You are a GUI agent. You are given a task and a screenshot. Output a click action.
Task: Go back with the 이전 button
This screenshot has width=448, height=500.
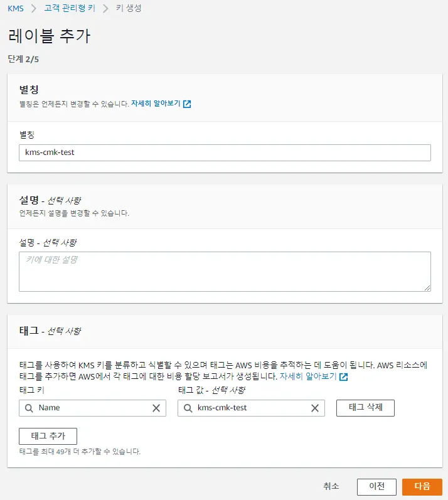coord(376,487)
